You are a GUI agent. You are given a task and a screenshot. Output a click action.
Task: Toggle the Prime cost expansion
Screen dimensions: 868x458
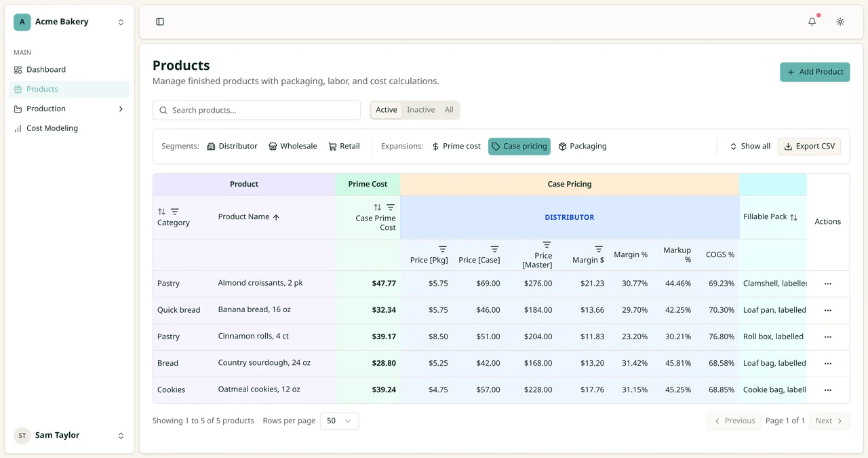point(456,146)
